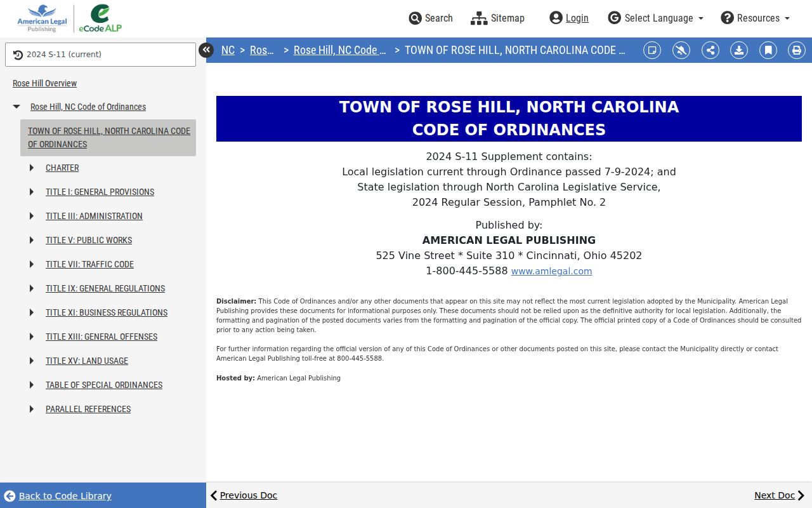Click the Login link
The image size is (812, 508).
[x=569, y=18]
